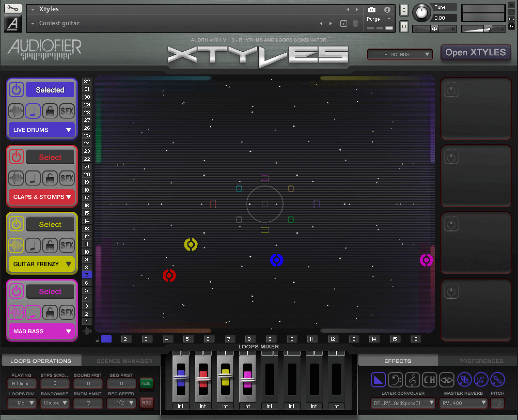This screenshot has width=518, height=420.
Task: Open the MASTER REVERB RV_480 dropdown
Action: coord(463,403)
